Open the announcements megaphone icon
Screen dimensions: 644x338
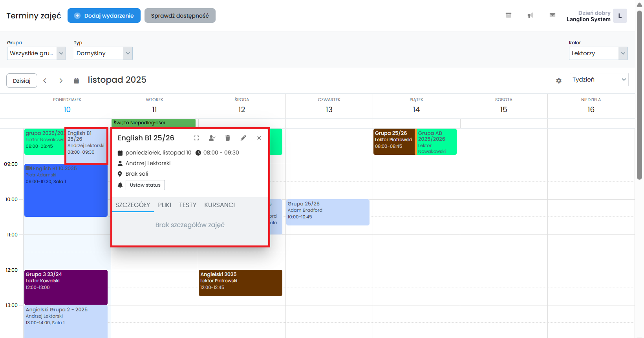point(531,15)
